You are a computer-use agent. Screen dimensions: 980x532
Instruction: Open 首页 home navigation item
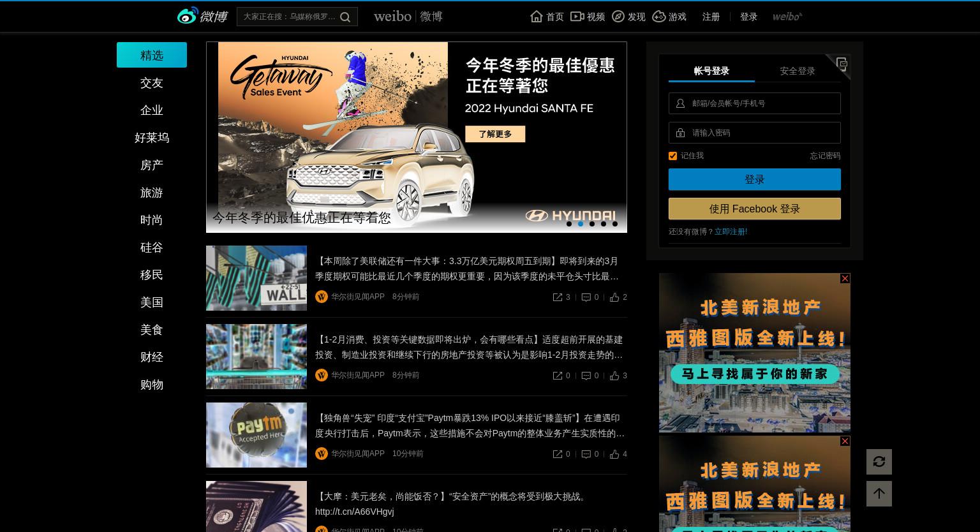547,17
